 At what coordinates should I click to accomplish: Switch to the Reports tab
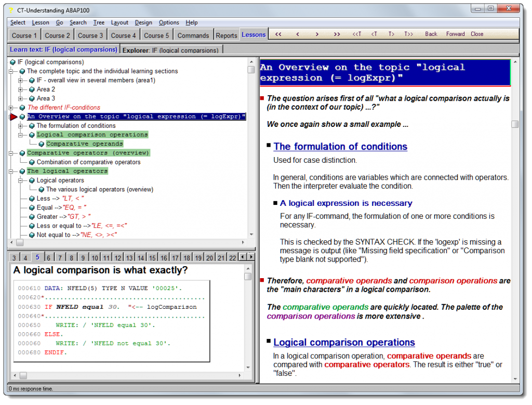(227, 34)
